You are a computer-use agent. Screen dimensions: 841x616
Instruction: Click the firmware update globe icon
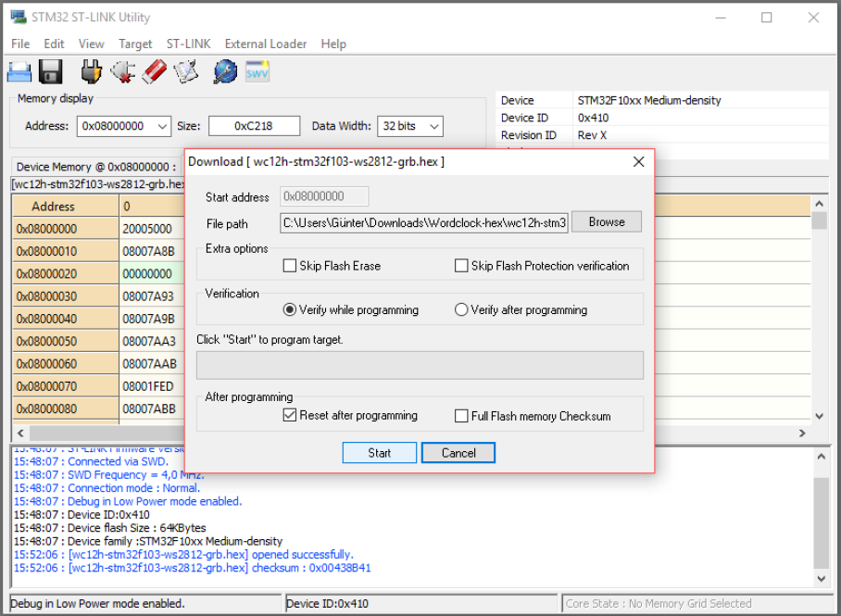[x=225, y=72]
